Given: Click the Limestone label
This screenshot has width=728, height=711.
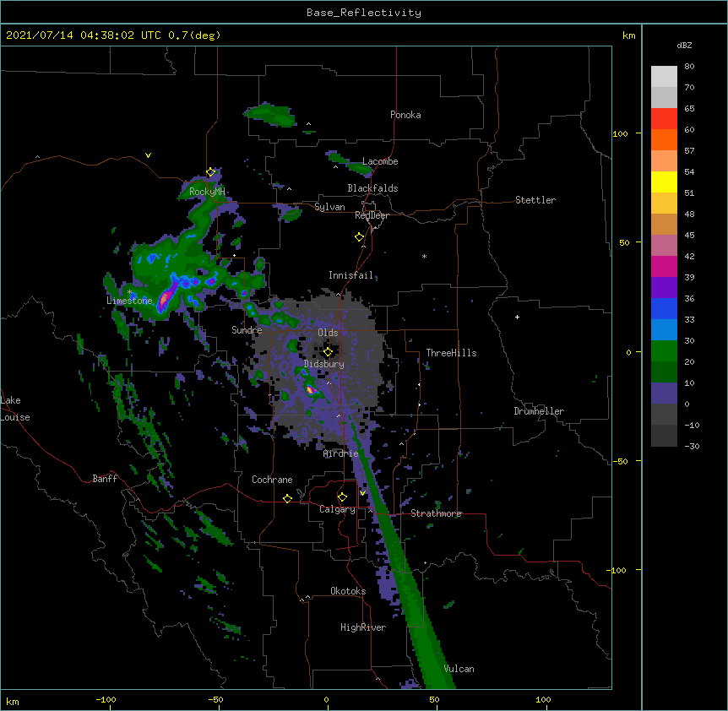Looking at the screenshot, I should click(x=129, y=301).
